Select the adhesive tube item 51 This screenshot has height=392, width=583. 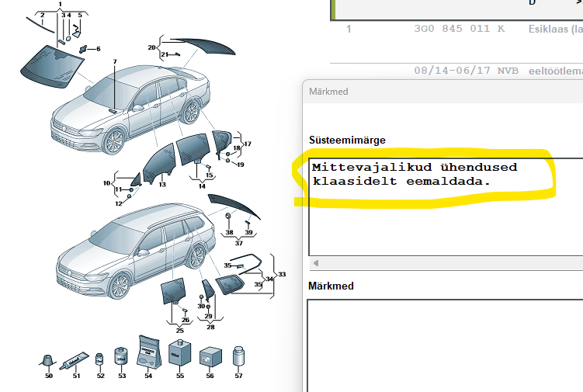(x=76, y=358)
